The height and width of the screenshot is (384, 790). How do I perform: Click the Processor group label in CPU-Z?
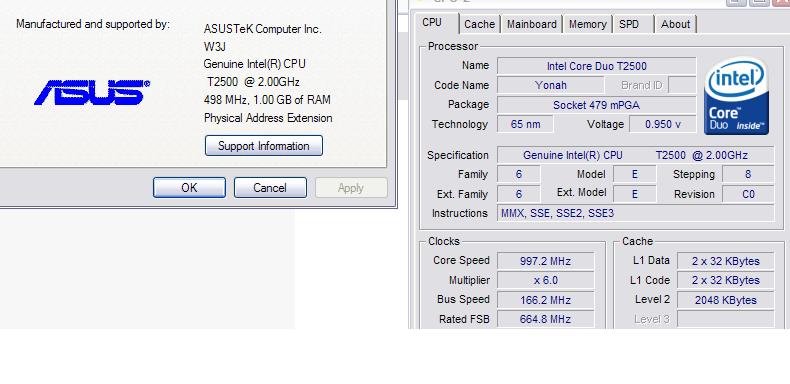coord(452,46)
